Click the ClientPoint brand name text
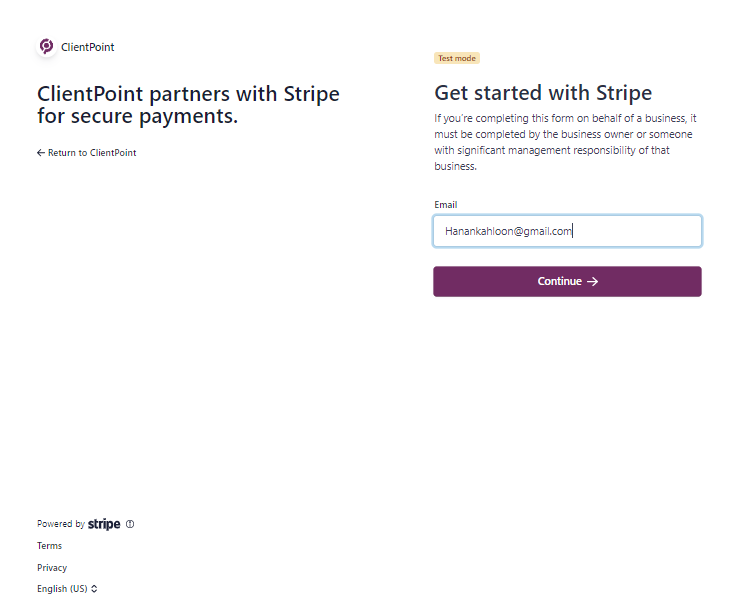Viewport: 735px width, 607px height. (x=88, y=47)
